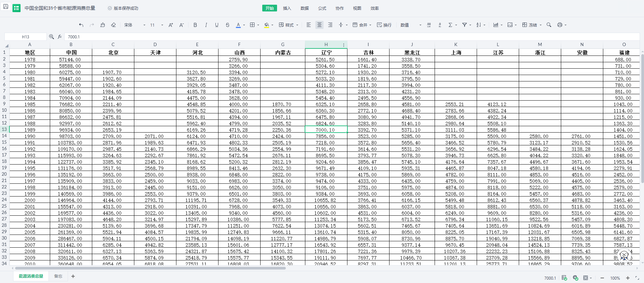Toggle 换行 wrap text

coord(384,25)
